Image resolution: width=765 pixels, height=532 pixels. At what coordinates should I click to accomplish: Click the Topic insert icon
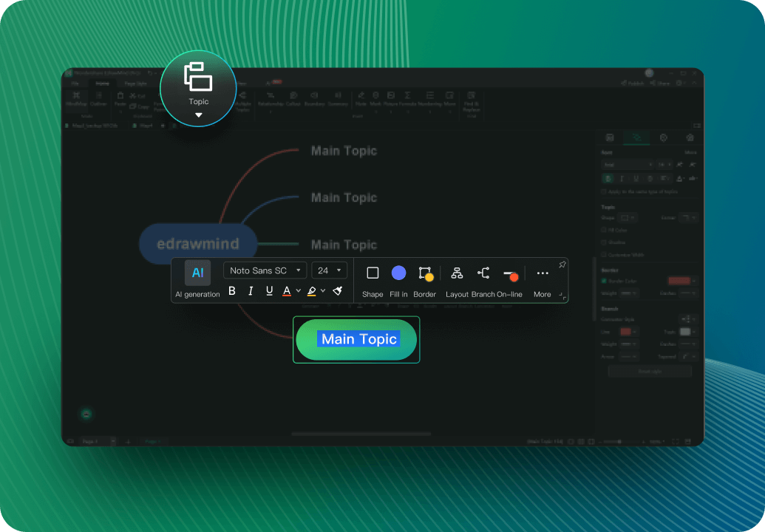[x=198, y=77]
